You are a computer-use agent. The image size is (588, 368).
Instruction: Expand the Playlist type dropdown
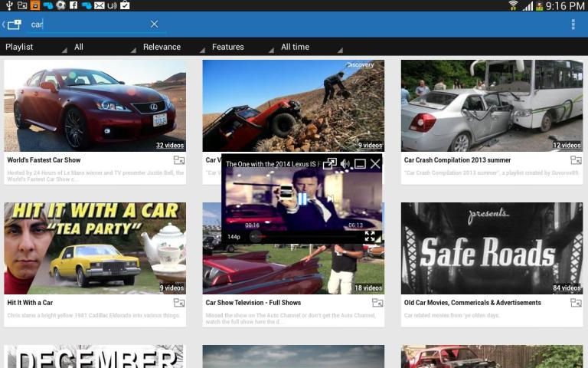34,48
